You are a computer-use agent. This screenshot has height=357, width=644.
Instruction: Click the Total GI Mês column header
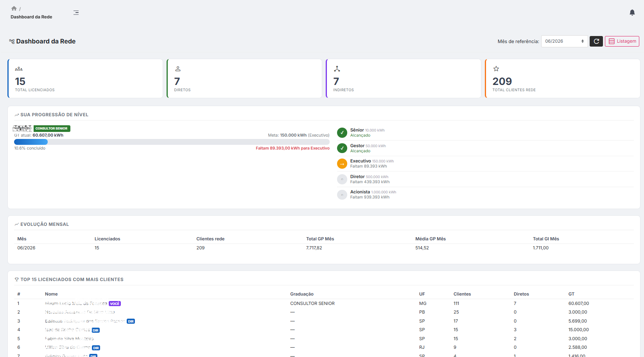tap(546, 239)
